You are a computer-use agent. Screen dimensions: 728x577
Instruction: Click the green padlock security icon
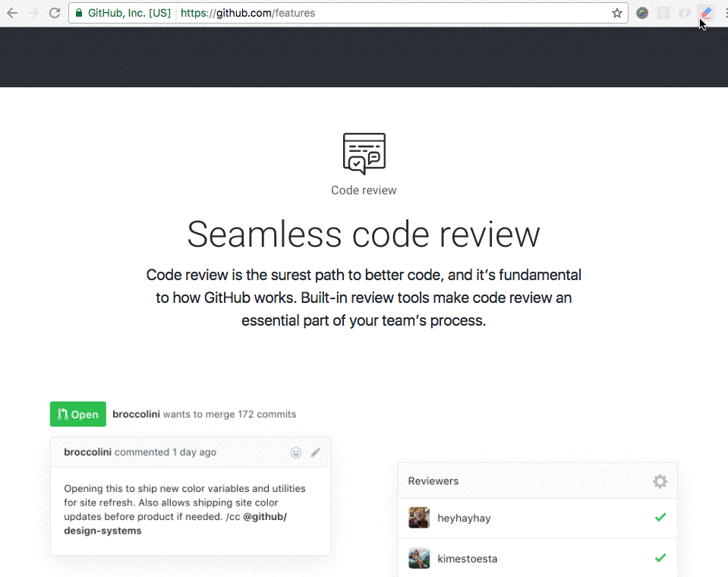79,13
